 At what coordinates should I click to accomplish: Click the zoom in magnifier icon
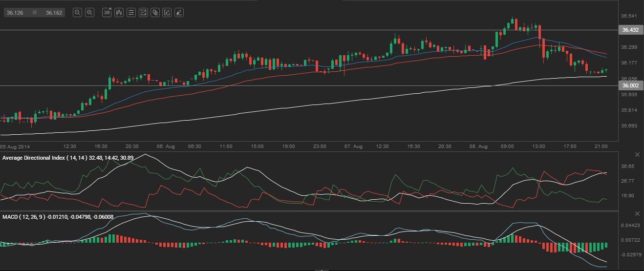(89, 13)
